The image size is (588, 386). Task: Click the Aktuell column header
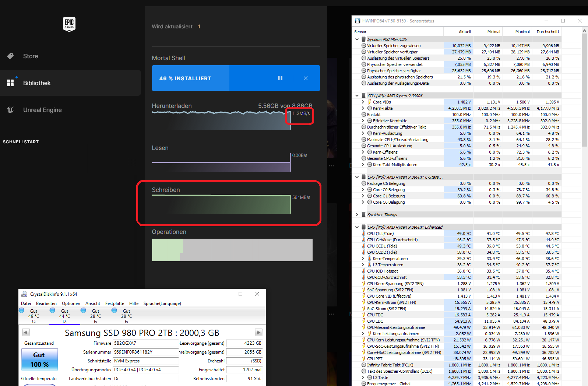458,32
